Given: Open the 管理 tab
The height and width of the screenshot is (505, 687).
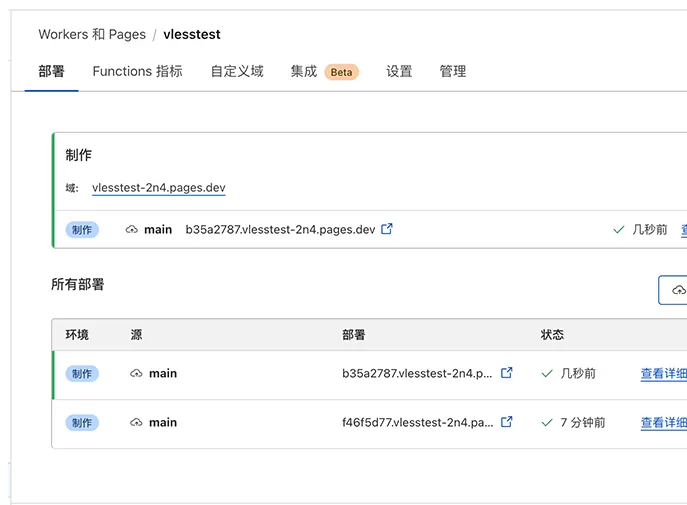Looking at the screenshot, I should [453, 71].
